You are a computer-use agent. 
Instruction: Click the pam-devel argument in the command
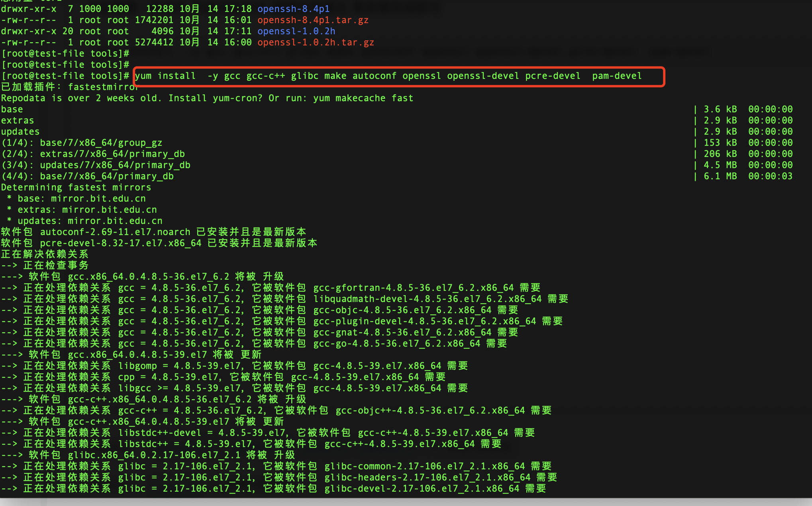[x=616, y=76]
